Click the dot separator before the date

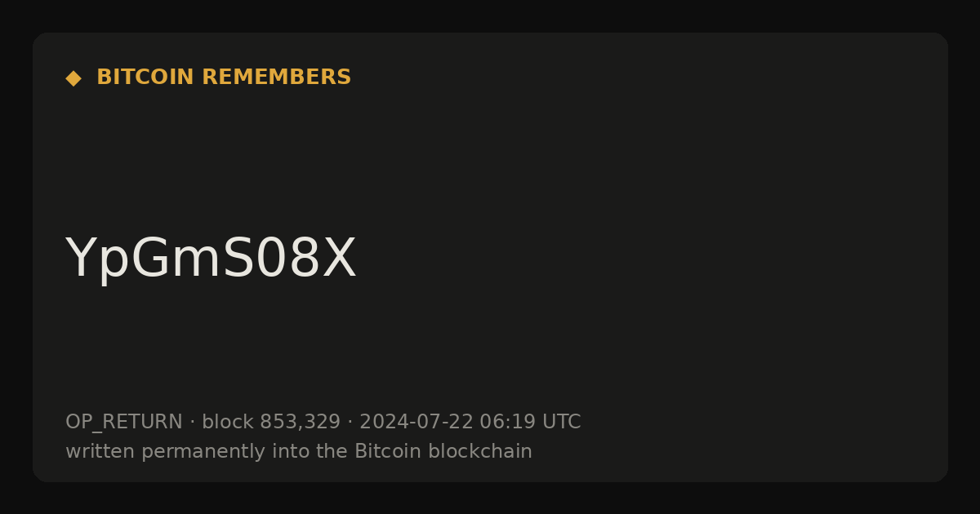[x=350, y=423]
